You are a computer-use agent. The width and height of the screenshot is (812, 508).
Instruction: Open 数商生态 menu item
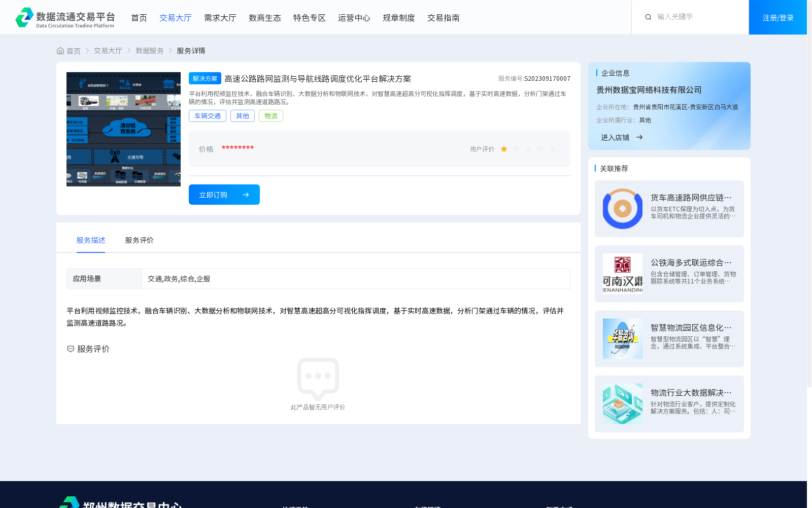(x=265, y=18)
